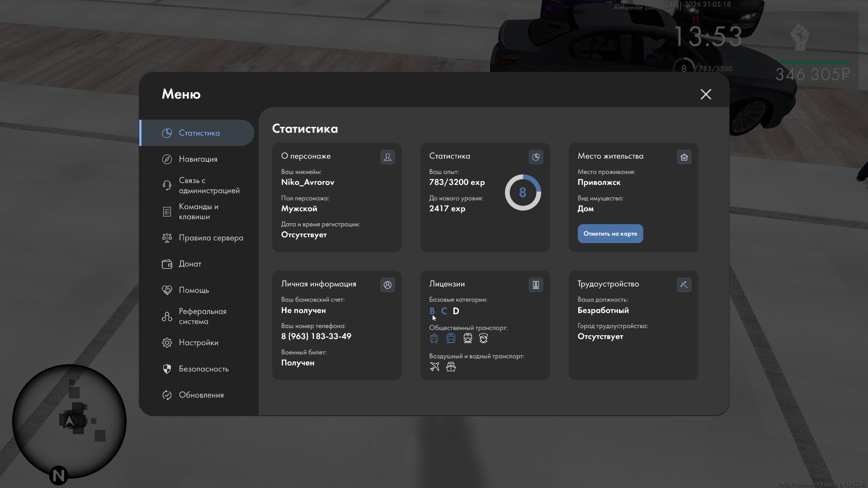This screenshot has height=488, width=868.
Task: Close the Меню window with X
Action: coord(706,94)
